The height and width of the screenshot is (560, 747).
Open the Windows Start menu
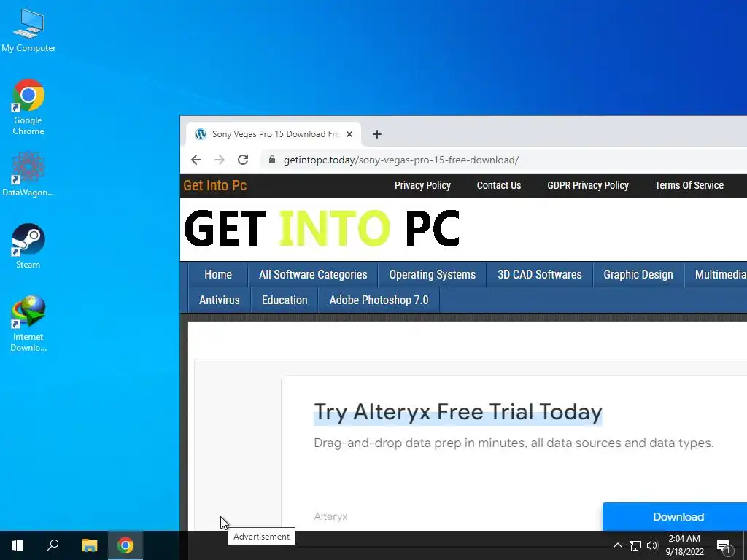point(18,545)
